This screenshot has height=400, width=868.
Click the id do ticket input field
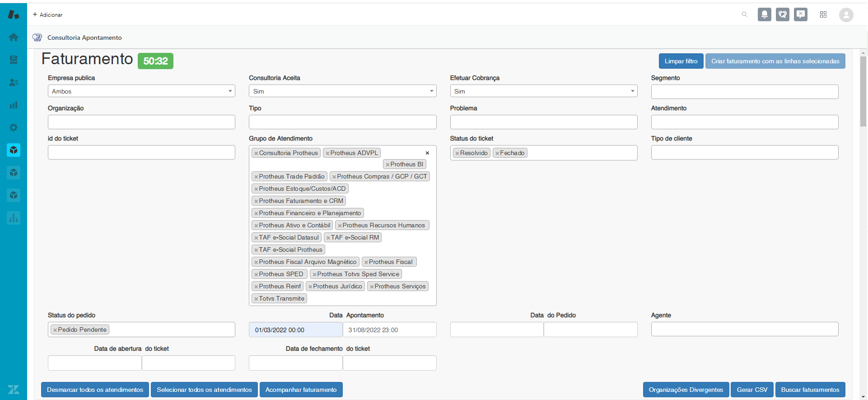[141, 152]
